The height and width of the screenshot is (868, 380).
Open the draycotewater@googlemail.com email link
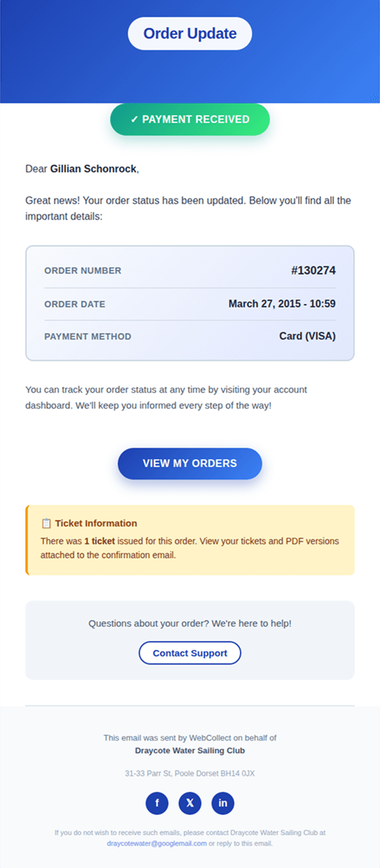pos(156,843)
